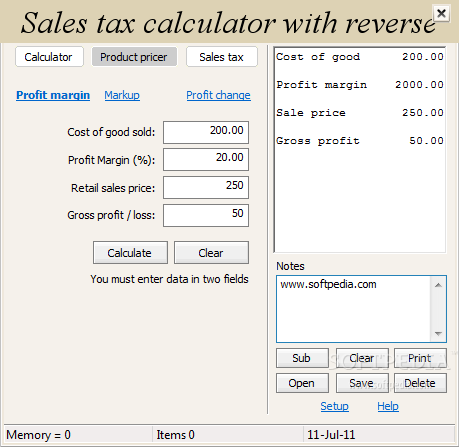459x447 pixels.
Task: Nudge notes scrollbar up arrow
Action: coord(438,285)
